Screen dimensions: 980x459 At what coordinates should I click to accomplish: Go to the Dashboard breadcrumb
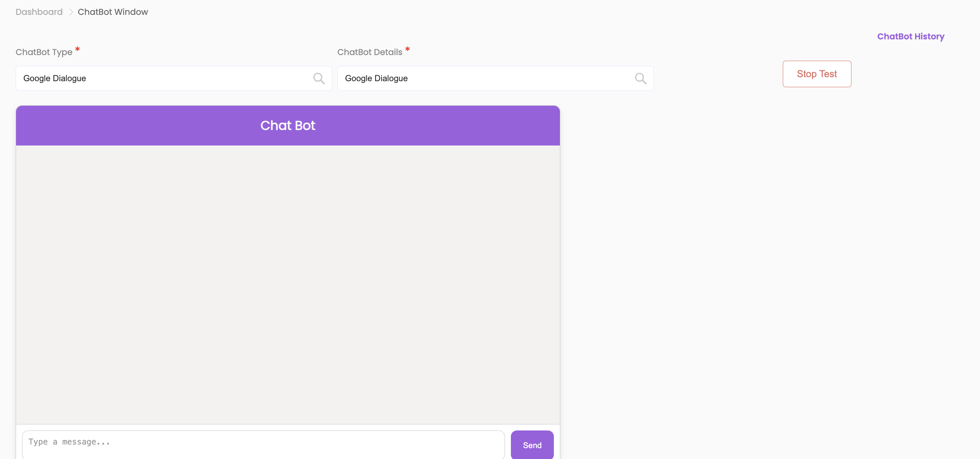pos(39,12)
